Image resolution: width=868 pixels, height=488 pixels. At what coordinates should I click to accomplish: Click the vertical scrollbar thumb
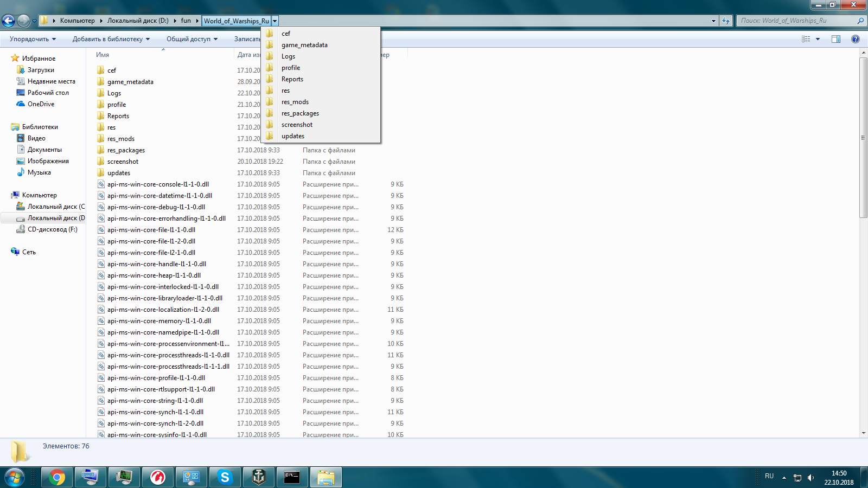click(864, 138)
